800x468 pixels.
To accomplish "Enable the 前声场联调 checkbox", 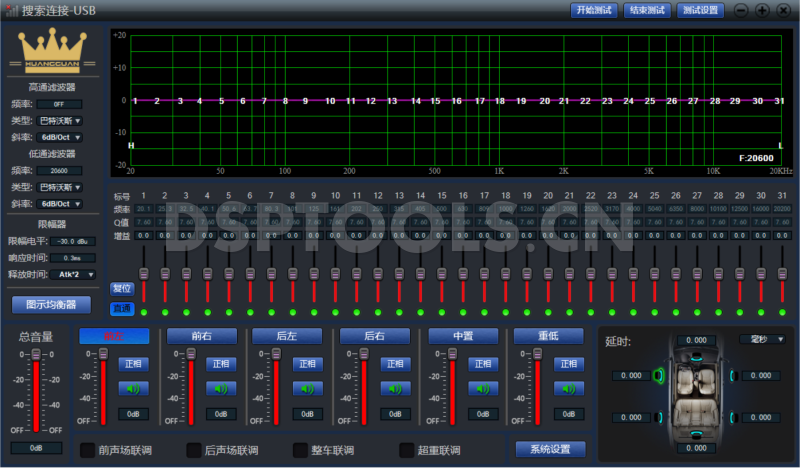I will 88,450.
